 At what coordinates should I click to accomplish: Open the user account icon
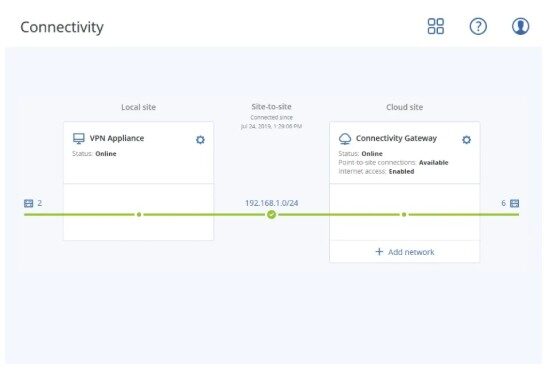tap(520, 26)
